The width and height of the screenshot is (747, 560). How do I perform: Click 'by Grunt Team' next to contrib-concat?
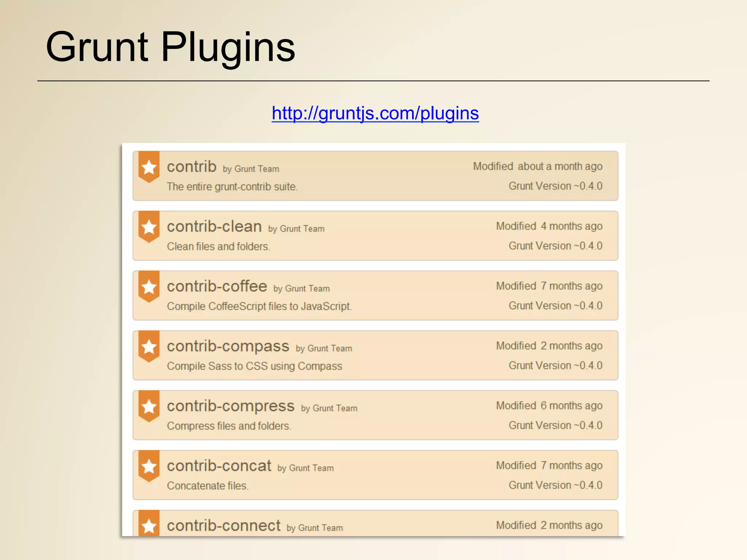(305, 468)
